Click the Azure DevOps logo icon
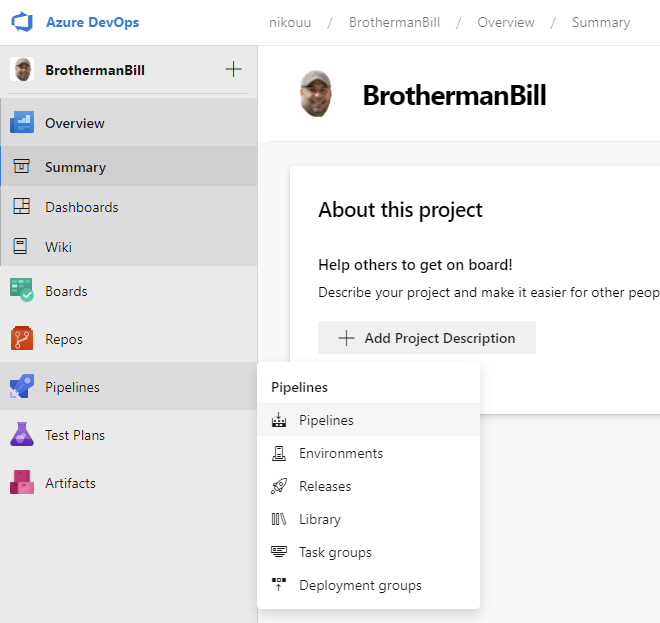Image resolution: width=660 pixels, height=623 pixels. tap(22, 22)
